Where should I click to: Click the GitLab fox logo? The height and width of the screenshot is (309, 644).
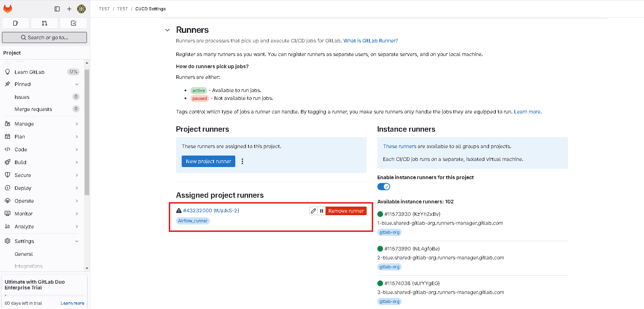pos(7,9)
